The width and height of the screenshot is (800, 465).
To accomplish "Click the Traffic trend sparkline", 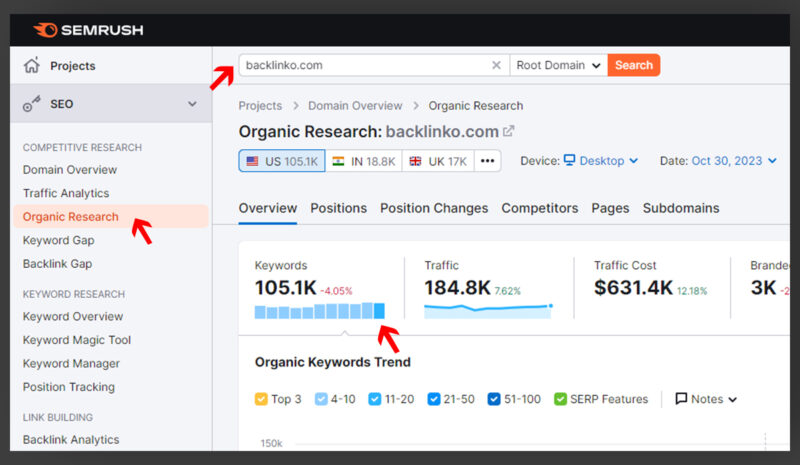I will (x=488, y=310).
